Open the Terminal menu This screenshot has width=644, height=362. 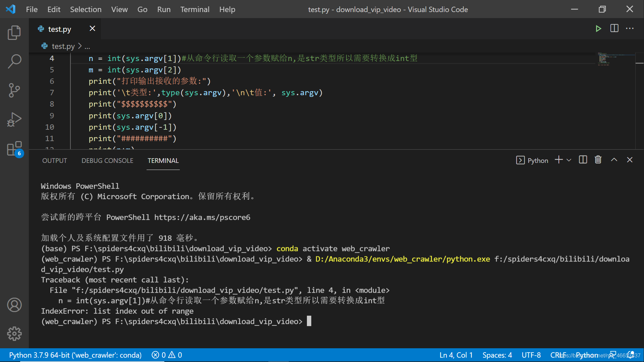195,9
